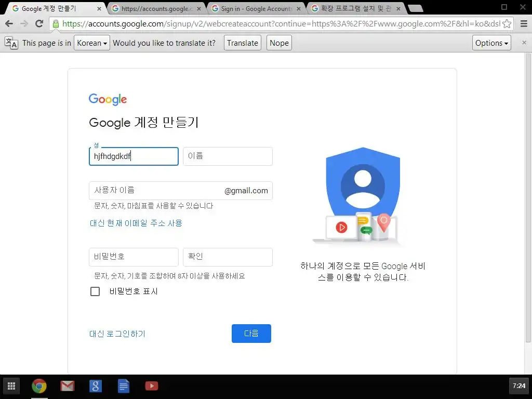Click the green secure padlock icon

coord(56,23)
